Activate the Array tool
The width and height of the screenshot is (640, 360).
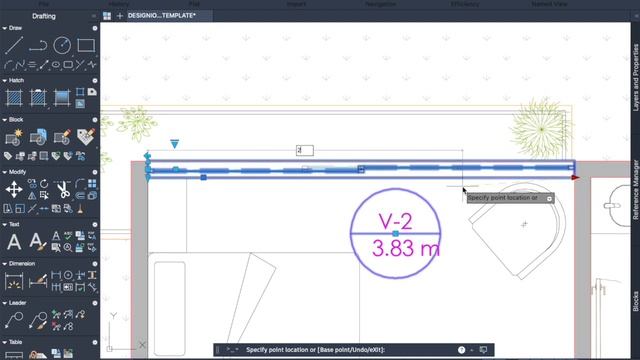coord(92,184)
